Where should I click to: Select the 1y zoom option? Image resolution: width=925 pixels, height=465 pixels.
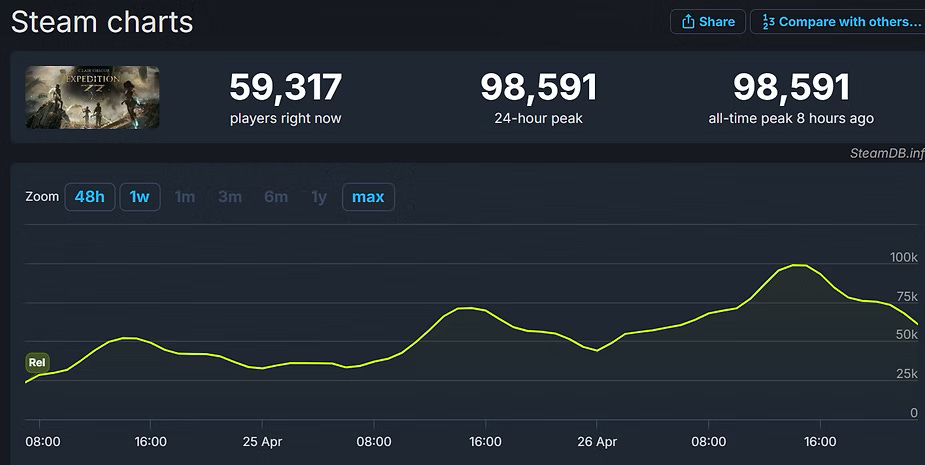319,197
